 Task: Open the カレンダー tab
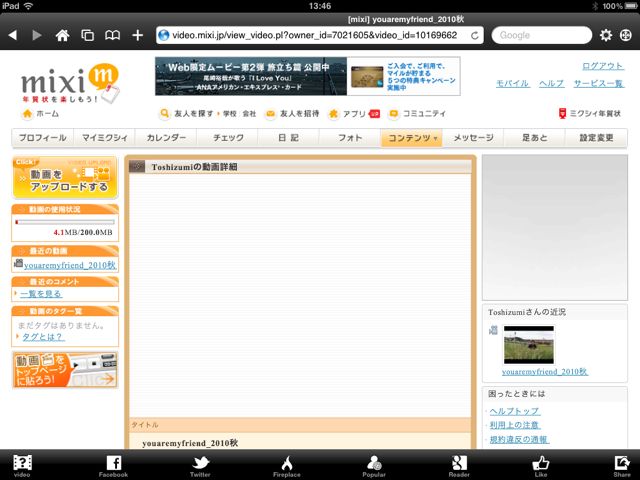pos(166,138)
